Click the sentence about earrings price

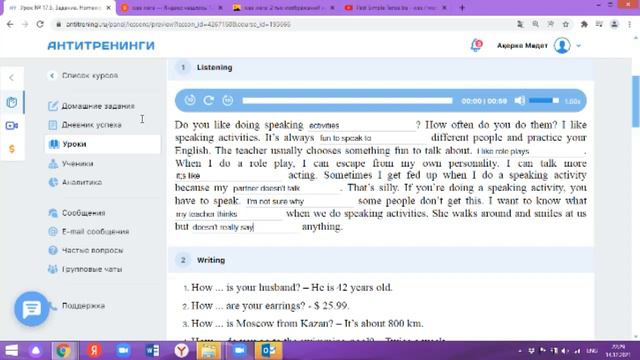pos(269,306)
